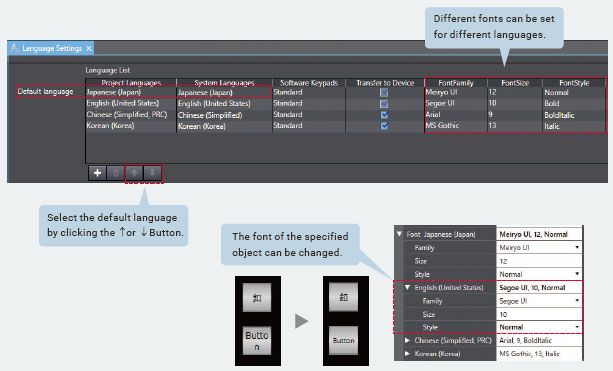
Task: Uncheck Transfer to Device for Korean (Korea)
Action: (384, 126)
